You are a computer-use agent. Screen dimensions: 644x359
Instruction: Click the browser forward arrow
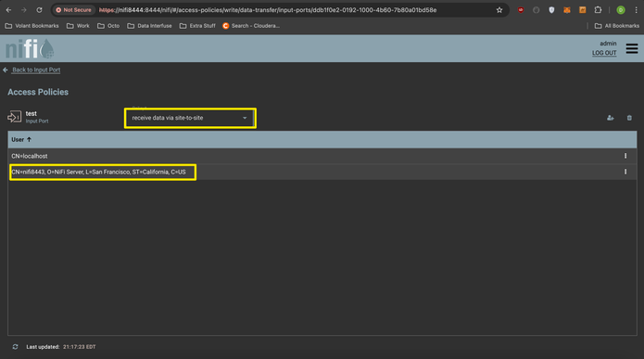pos(24,10)
